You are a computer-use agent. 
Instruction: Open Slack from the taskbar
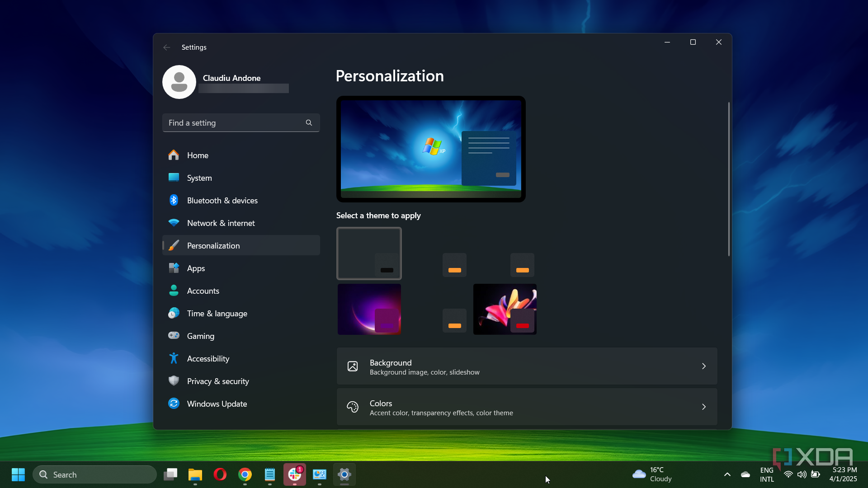(295, 474)
